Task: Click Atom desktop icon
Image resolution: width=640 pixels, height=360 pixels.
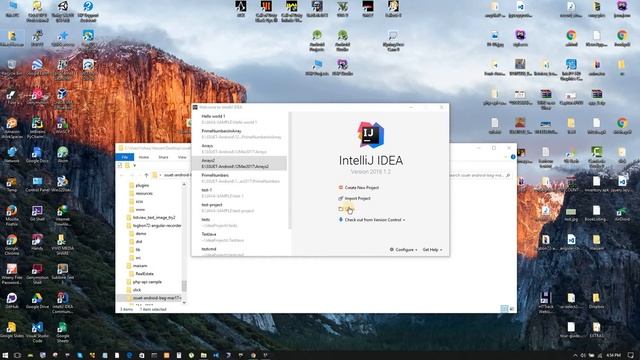Action: (62, 155)
